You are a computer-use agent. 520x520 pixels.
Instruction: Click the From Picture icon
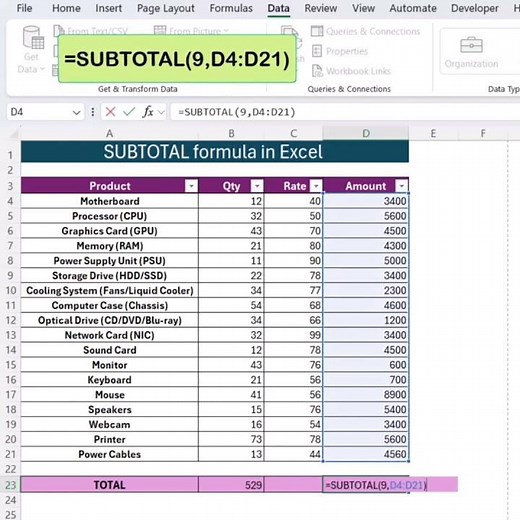tap(160, 31)
